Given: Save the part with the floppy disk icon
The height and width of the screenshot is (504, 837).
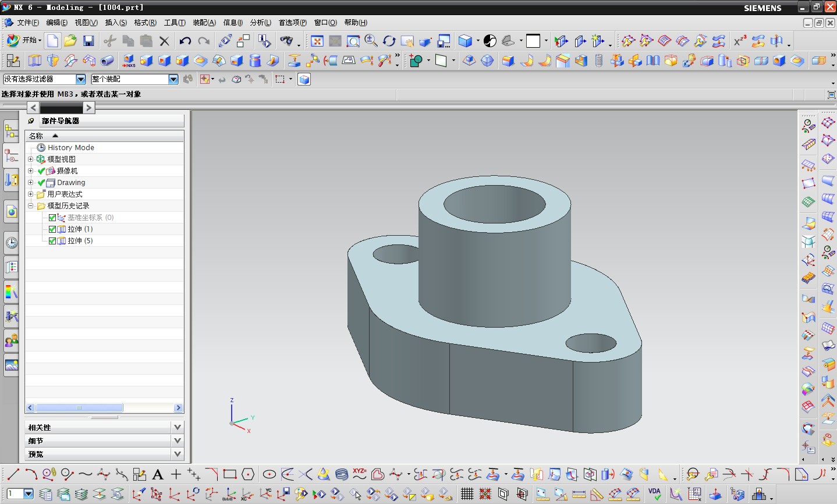Looking at the screenshot, I should click(x=88, y=41).
